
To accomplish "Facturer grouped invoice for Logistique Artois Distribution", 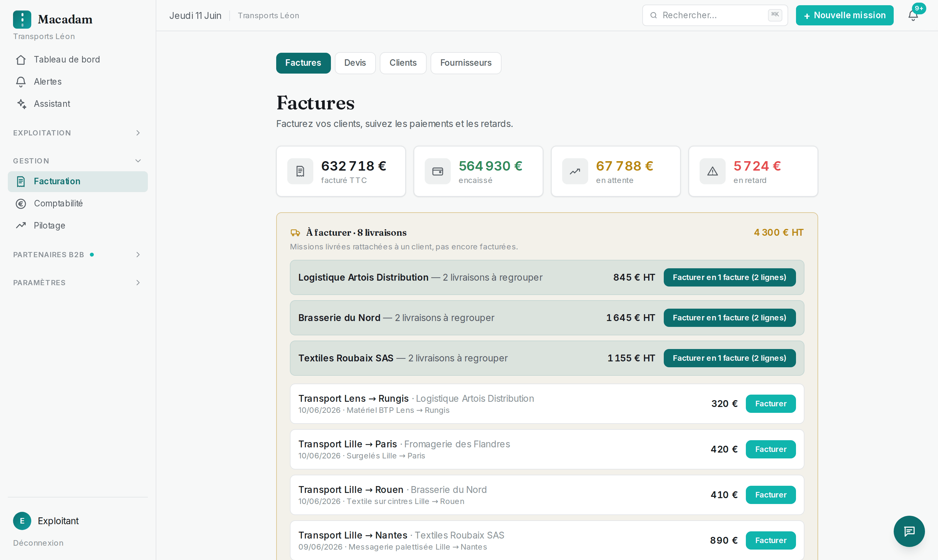I will pos(729,277).
